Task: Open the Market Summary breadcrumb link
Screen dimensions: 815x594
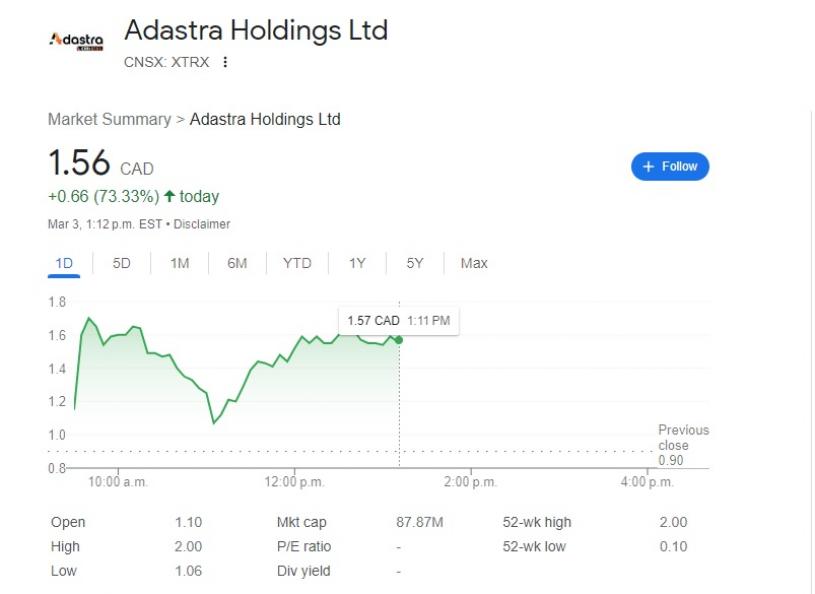Action: (x=109, y=119)
